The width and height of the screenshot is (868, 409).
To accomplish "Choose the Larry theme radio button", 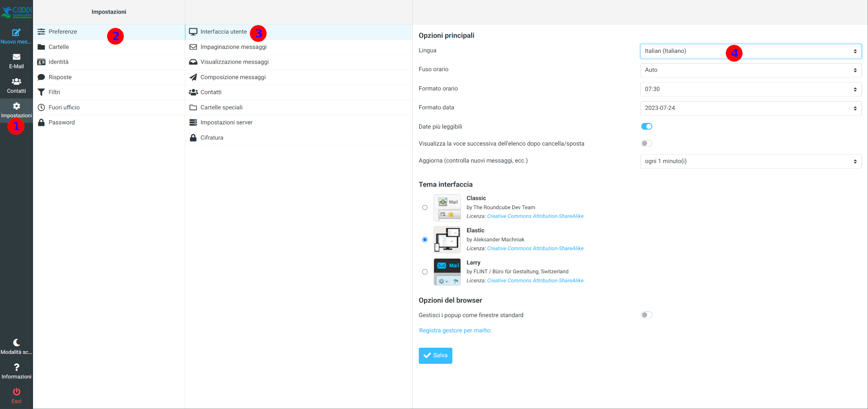I will [x=425, y=272].
